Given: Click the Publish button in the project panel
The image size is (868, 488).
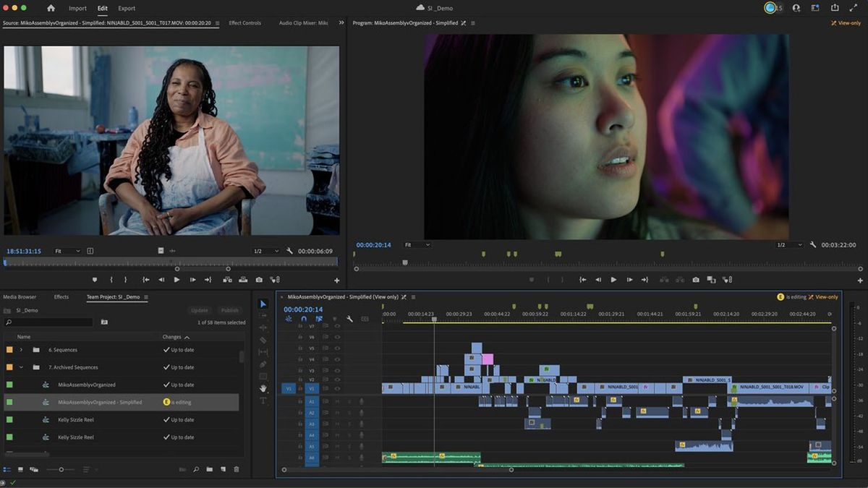Looking at the screenshot, I should click(x=229, y=309).
